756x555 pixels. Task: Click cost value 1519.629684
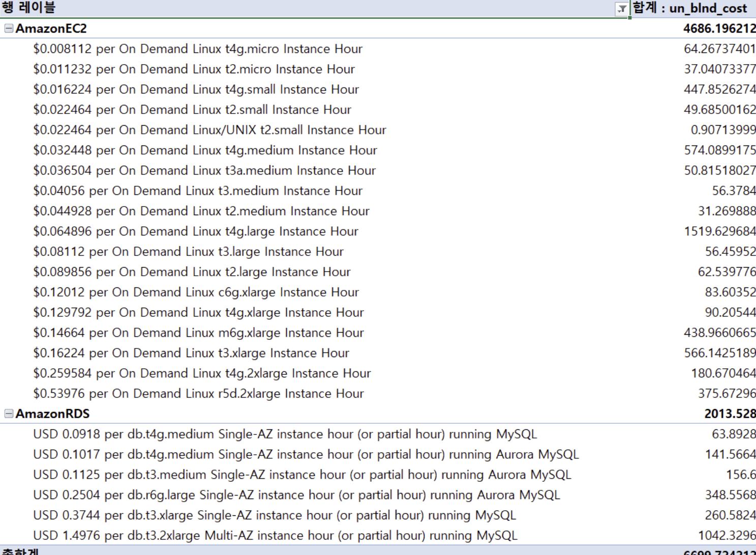(720, 231)
